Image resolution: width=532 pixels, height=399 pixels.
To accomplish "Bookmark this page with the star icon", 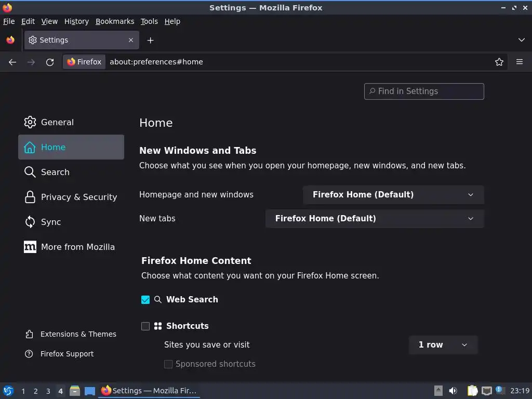I will (499, 62).
